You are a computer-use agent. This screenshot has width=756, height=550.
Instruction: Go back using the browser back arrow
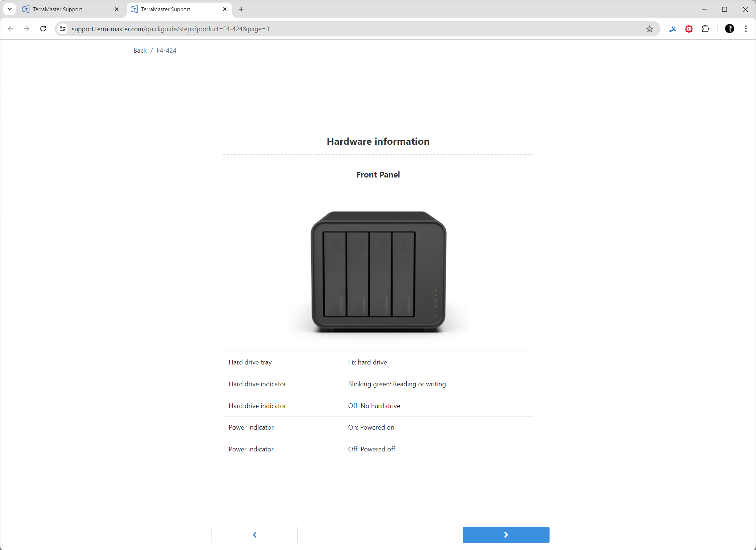tap(11, 29)
